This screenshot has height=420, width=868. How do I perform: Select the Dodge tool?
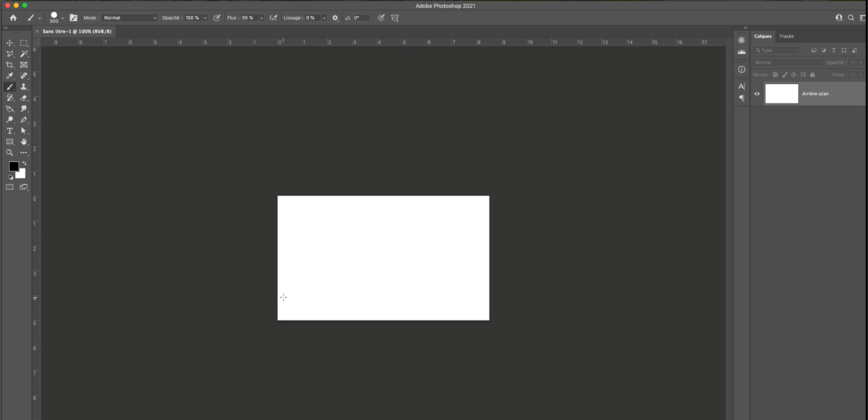pyautogui.click(x=10, y=120)
